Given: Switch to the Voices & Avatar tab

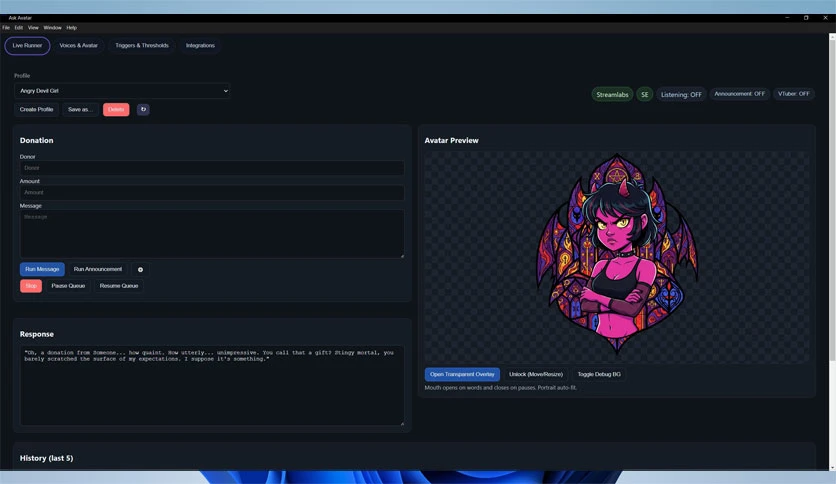Looking at the screenshot, I should (x=78, y=45).
